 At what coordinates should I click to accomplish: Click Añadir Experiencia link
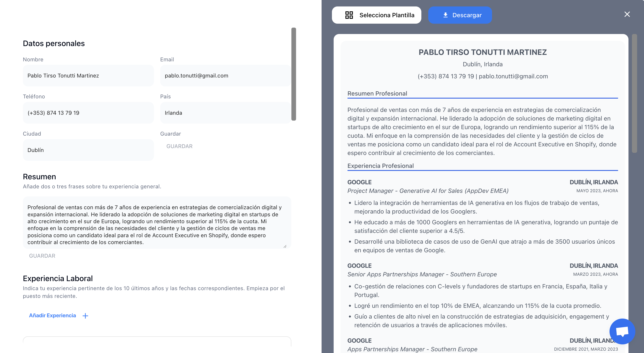point(53,316)
